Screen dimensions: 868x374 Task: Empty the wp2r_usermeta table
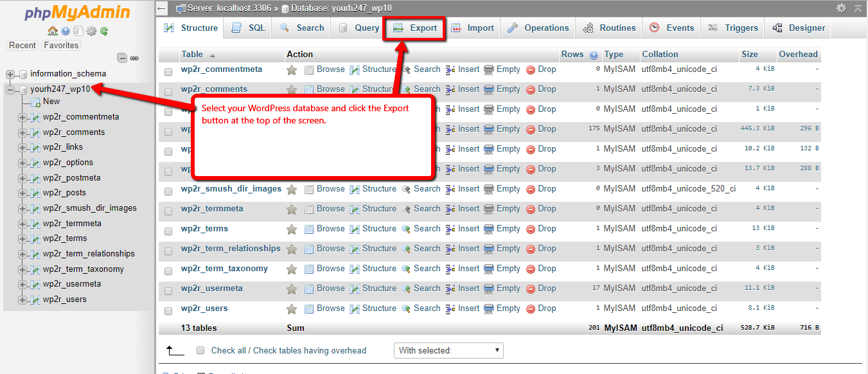pos(502,289)
